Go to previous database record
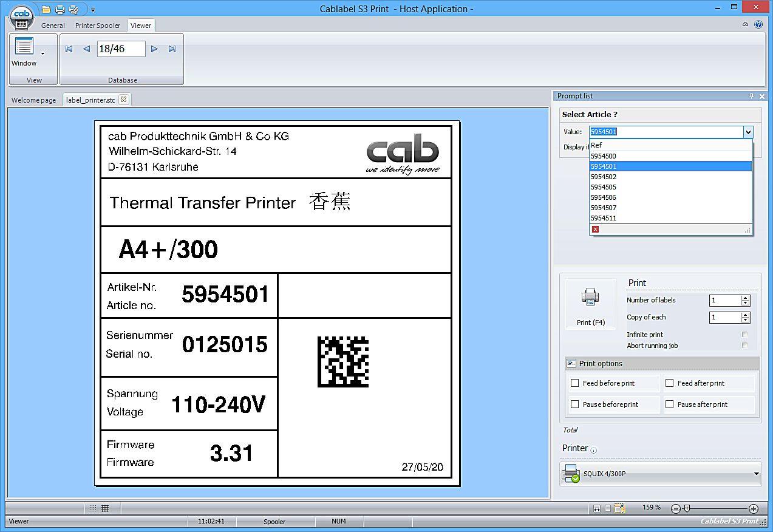Viewport: 773px width, 532px height. click(x=86, y=49)
